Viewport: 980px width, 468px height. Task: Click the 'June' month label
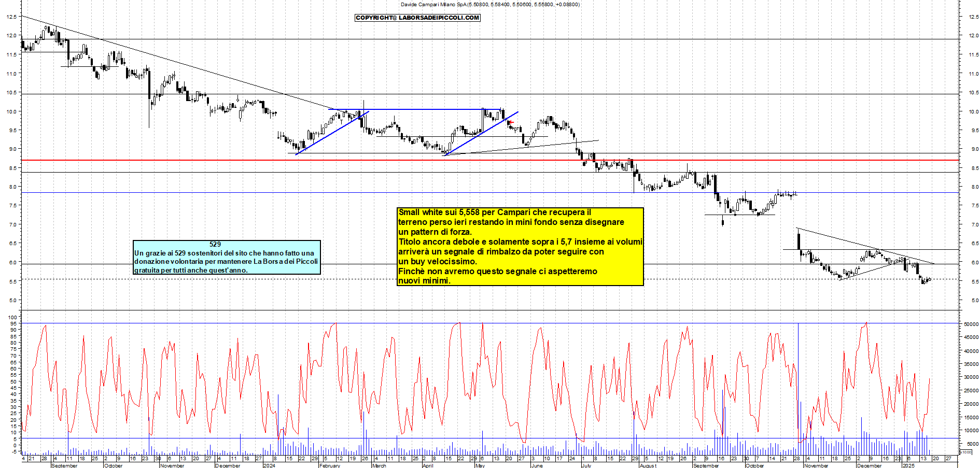click(537, 465)
